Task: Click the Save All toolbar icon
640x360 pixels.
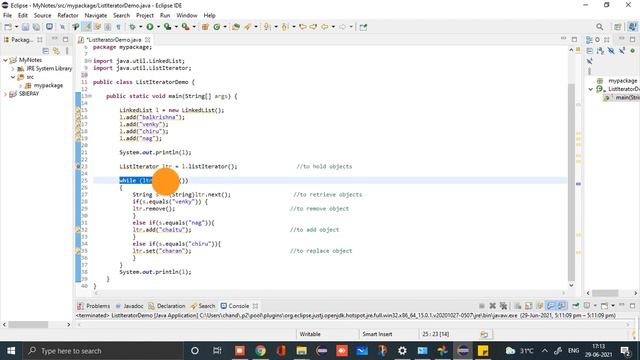Action: [36, 27]
